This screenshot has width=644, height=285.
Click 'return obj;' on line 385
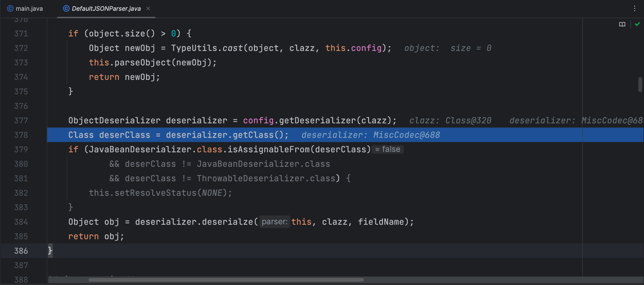96,236
